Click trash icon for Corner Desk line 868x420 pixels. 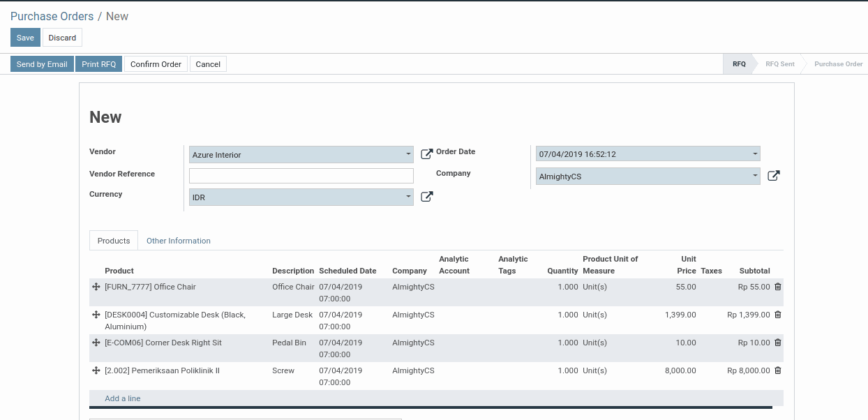778,343
